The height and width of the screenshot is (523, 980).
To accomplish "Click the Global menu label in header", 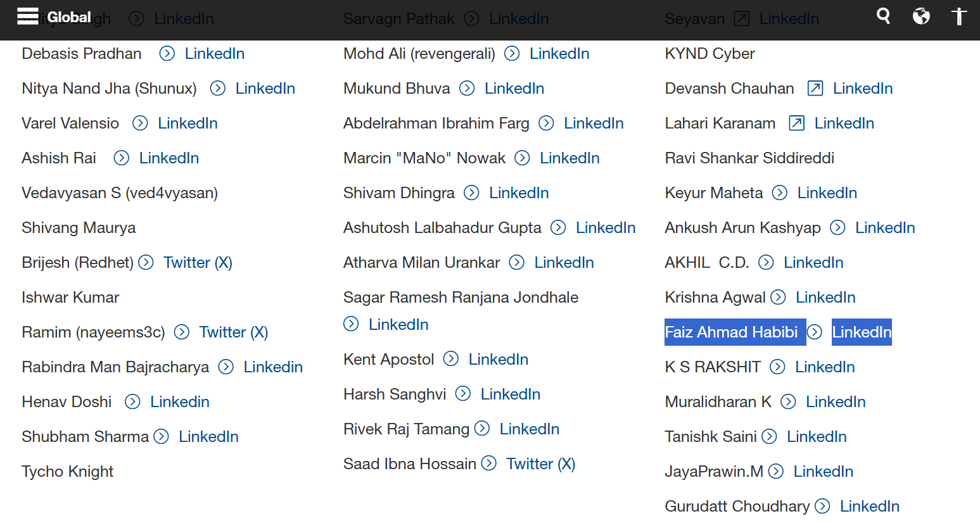I will pyautogui.click(x=69, y=17).
